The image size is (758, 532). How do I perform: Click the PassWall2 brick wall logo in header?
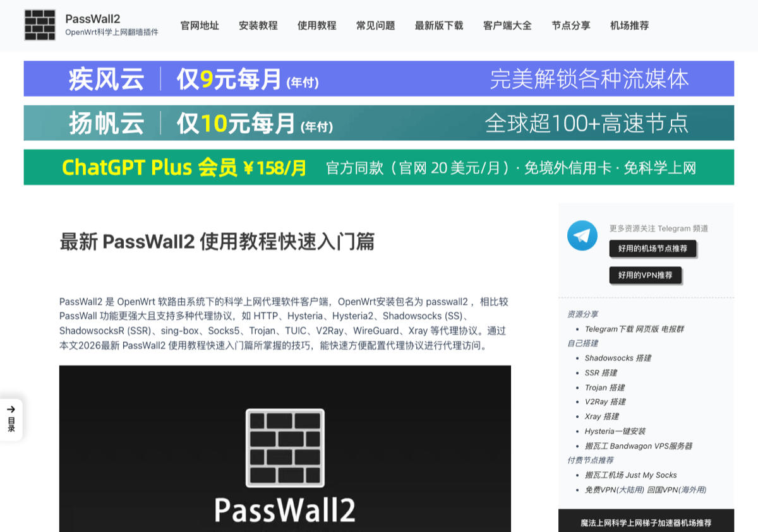click(x=40, y=25)
